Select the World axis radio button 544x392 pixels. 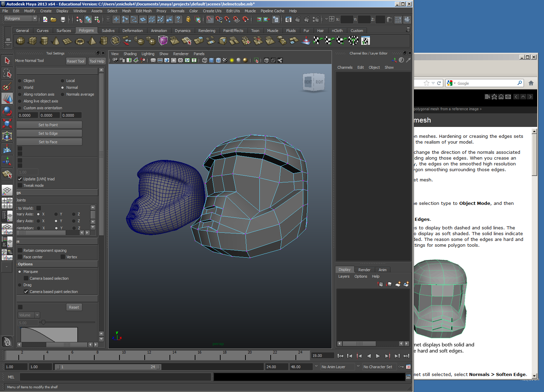20,87
